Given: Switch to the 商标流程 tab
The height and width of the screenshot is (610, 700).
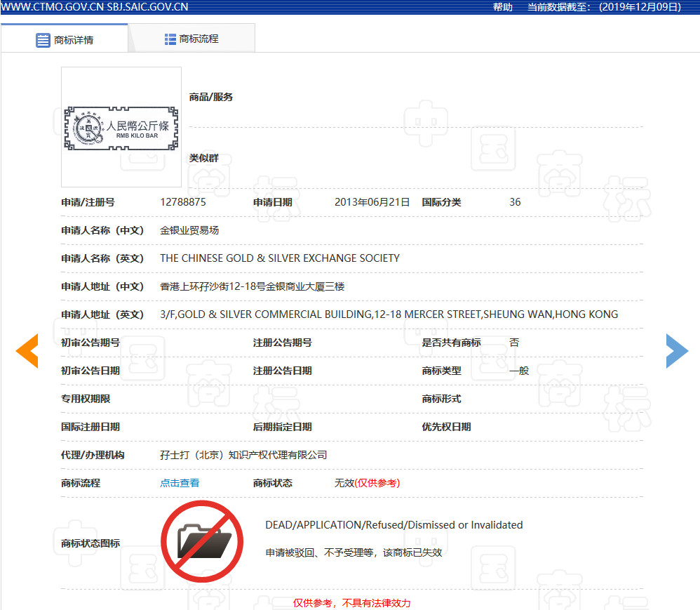Looking at the screenshot, I should [x=191, y=39].
